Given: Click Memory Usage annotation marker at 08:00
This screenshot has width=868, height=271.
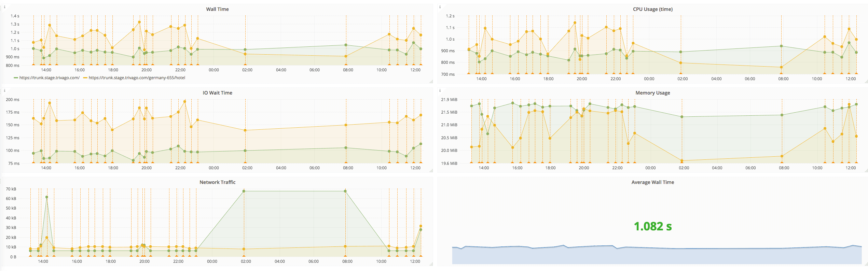Looking at the screenshot, I should [782, 162].
